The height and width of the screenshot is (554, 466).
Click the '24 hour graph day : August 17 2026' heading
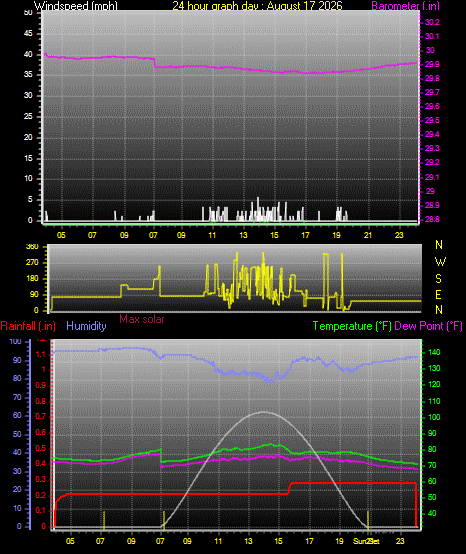(x=257, y=6)
